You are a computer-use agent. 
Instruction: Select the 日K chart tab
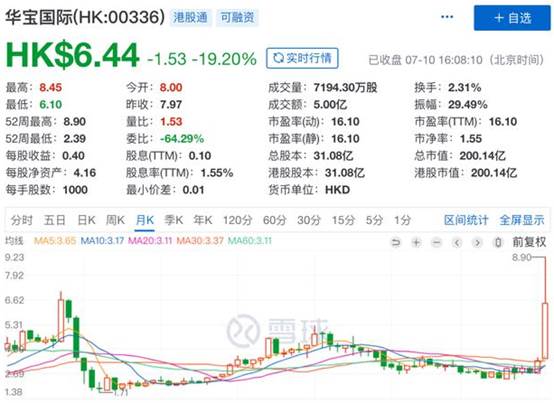[86, 220]
